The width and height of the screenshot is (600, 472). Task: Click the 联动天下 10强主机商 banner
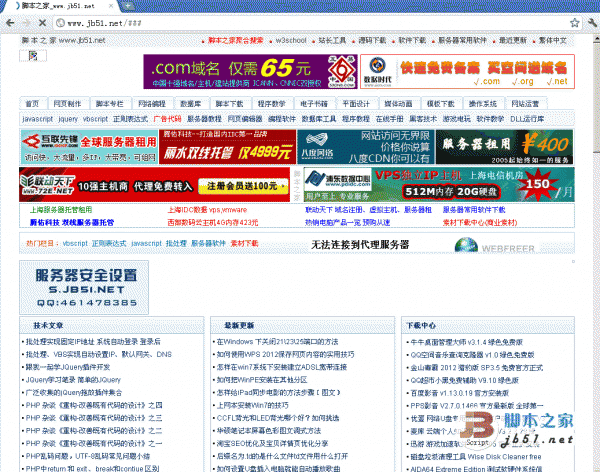155,185
